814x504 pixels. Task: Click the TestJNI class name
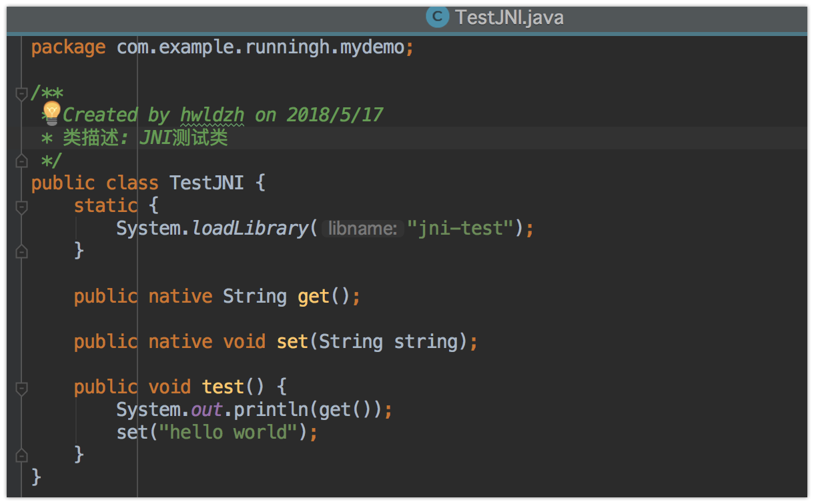point(206,182)
